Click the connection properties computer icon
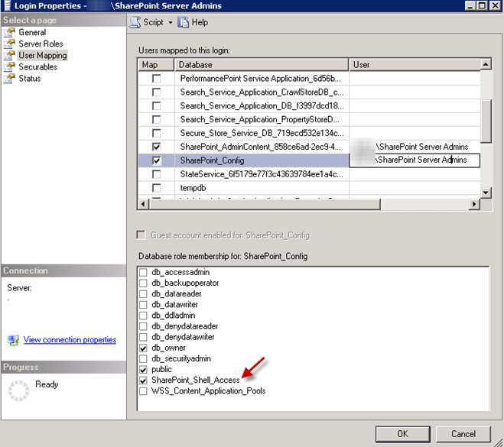 coord(13,340)
